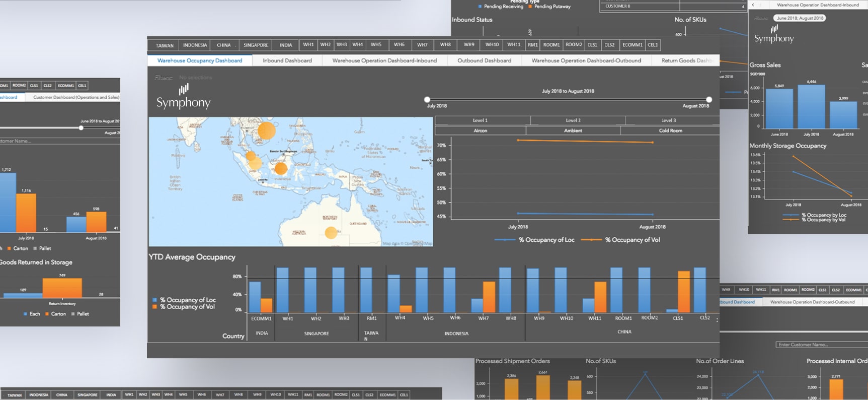This screenshot has height=400, width=868.
Task: Click the blue Each legend square in the left window
Action: pyautogui.click(x=25, y=314)
